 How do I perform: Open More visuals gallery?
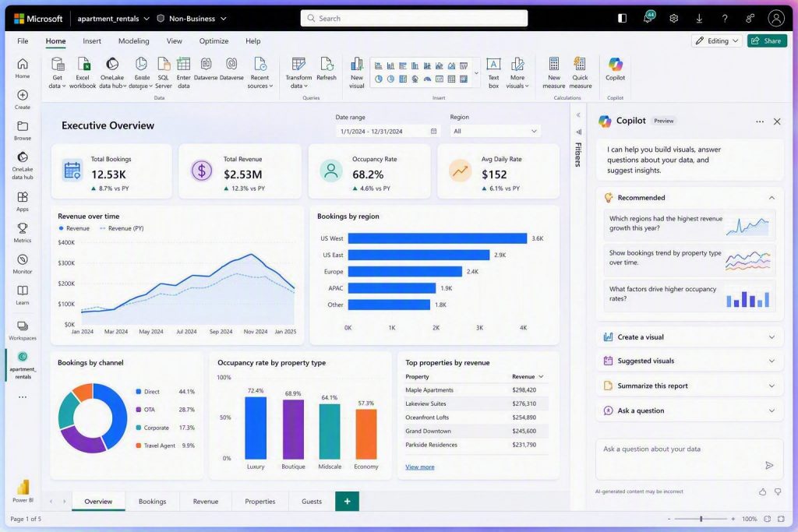(517, 72)
